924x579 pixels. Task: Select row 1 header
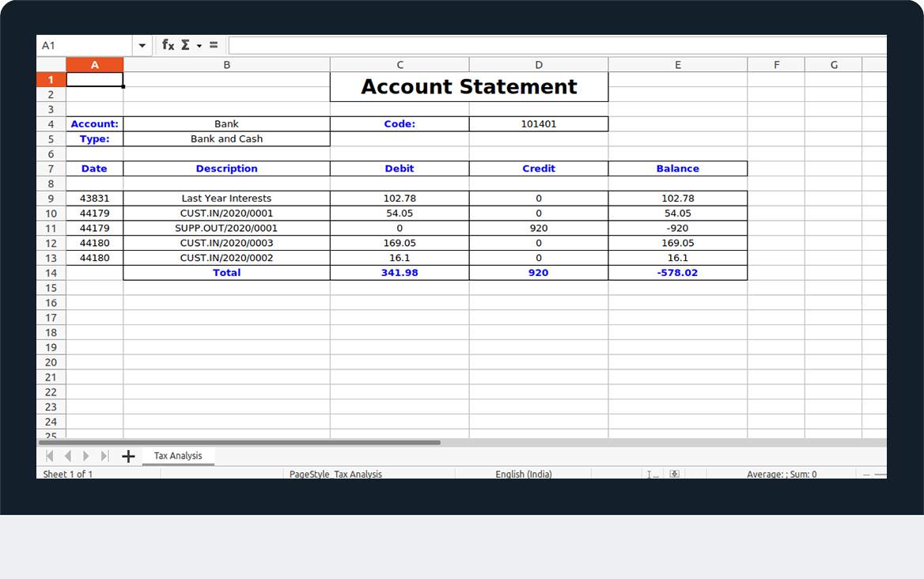point(51,80)
